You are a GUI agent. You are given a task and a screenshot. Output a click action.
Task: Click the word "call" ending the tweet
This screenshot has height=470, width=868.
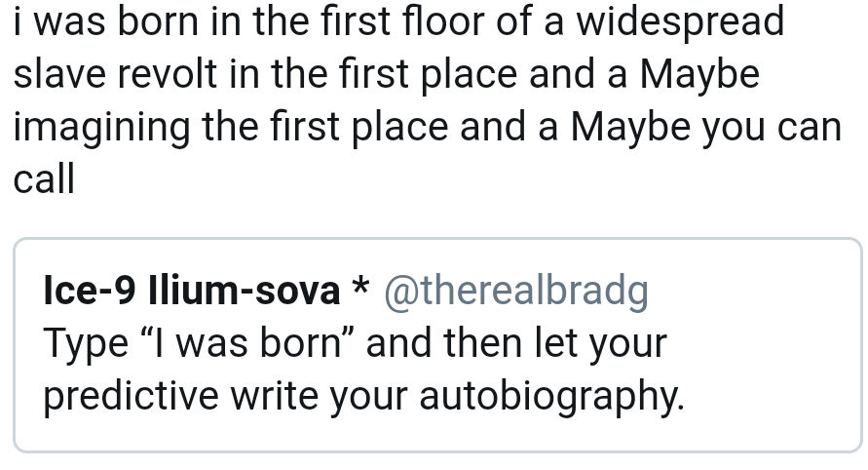[44, 179]
